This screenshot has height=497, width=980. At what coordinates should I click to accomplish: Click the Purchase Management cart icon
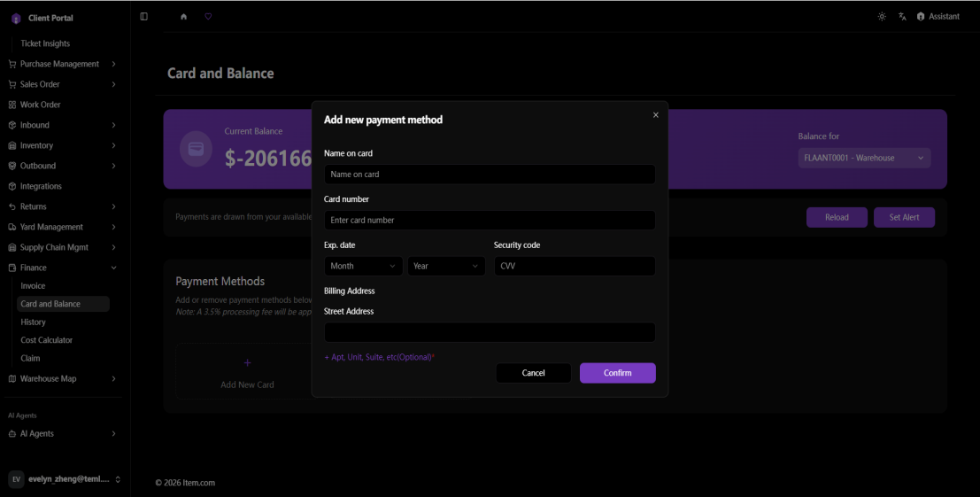[x=12, y=64]
